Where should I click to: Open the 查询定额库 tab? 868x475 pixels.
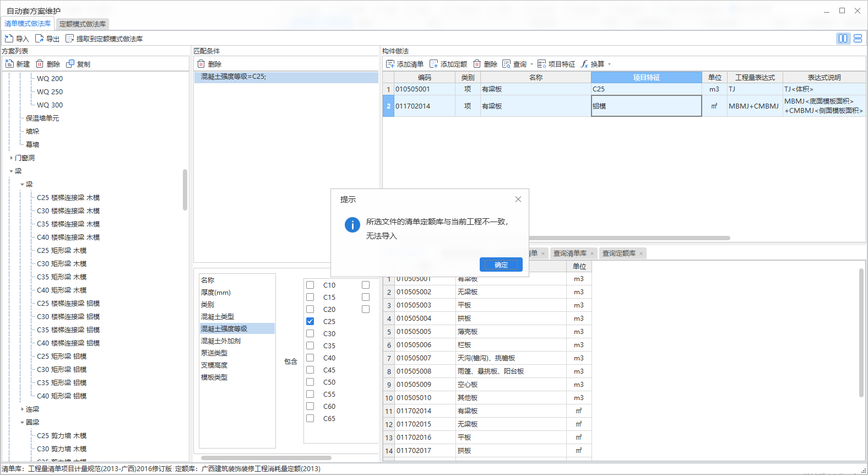tap(619, 253)
